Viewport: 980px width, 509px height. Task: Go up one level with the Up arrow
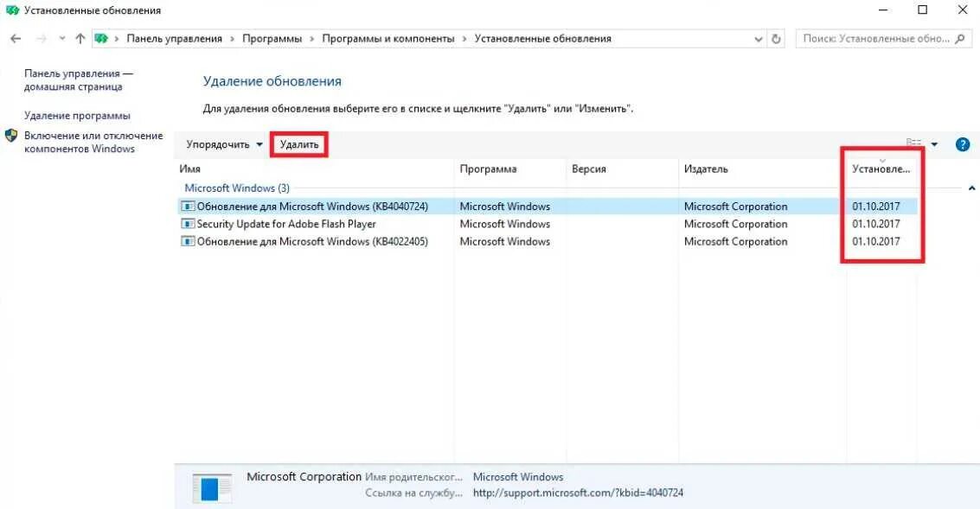point(80,39)
